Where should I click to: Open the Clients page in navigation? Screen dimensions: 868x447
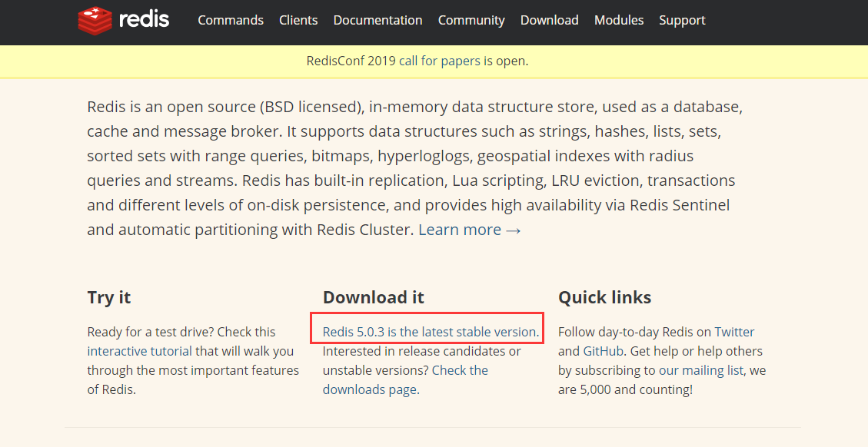pos(298,21)
